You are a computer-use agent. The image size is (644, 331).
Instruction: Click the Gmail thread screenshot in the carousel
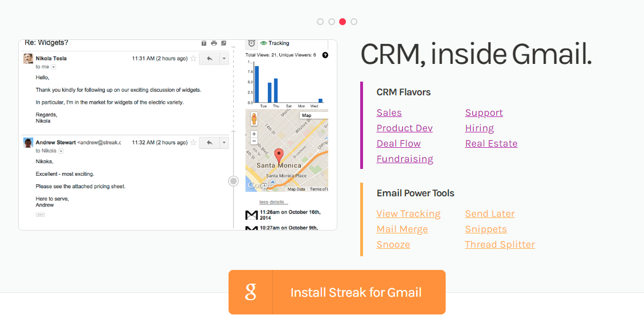(x=178, y=135)
